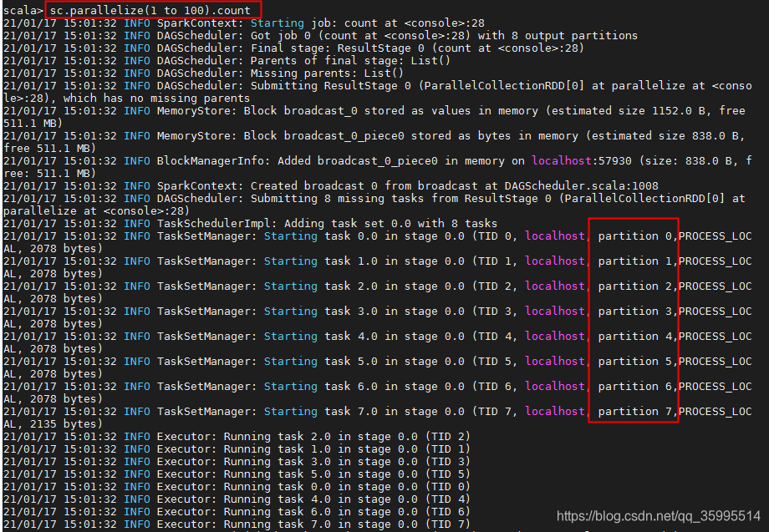This screenshot has width=769, height=532.
Task: Click the TaskSchedulerImpl 'Adding task set' line
Action: click(326, 224)
